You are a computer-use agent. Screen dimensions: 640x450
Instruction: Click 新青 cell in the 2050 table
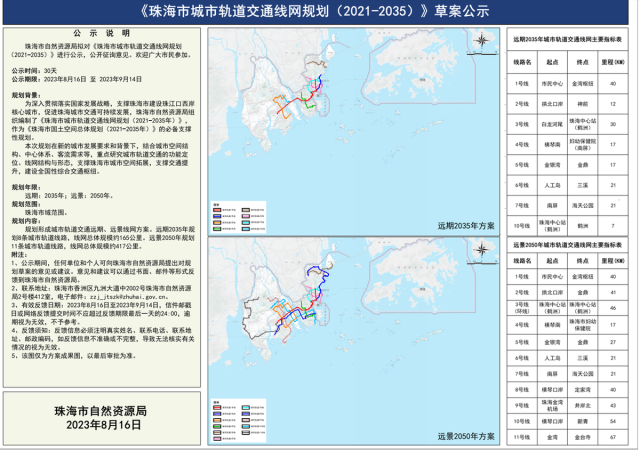(x=582, y=421)
